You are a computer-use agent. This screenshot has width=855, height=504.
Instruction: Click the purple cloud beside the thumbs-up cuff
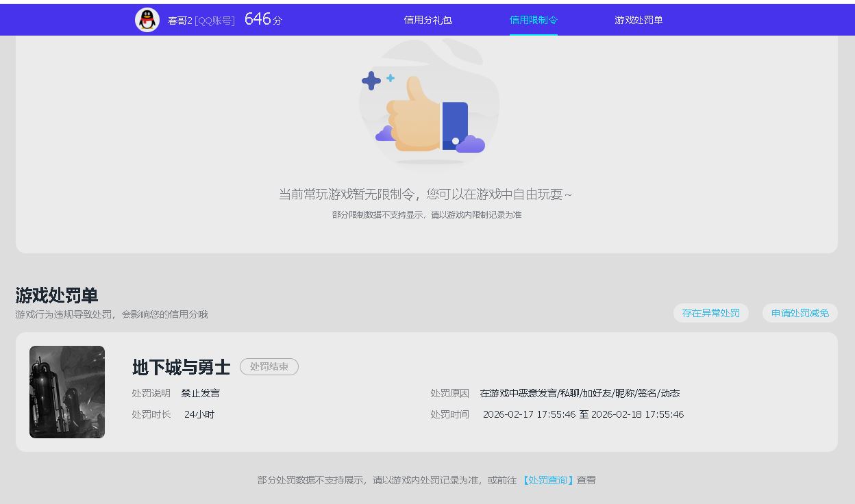pos(470,144)
